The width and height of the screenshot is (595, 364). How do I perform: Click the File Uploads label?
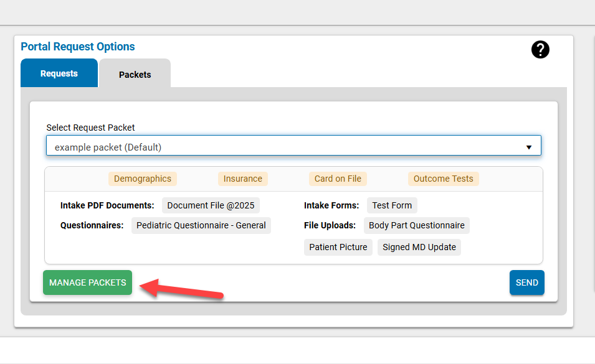(330, 225)
